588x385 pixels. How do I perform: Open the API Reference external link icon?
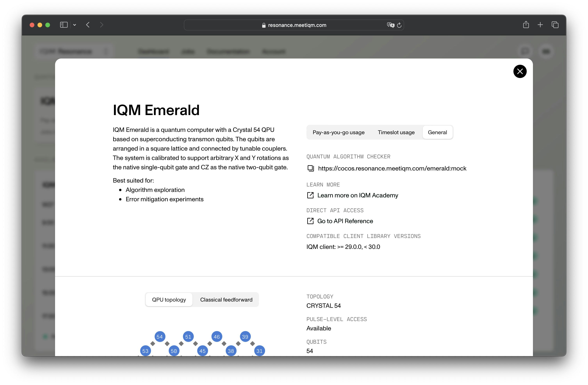pyautogui.click(x=310, y=221)
